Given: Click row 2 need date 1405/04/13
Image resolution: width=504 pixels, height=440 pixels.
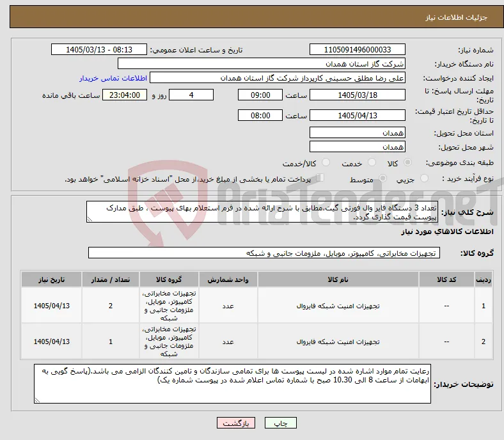Looking at the screenshot, I should tap(51, 342).
